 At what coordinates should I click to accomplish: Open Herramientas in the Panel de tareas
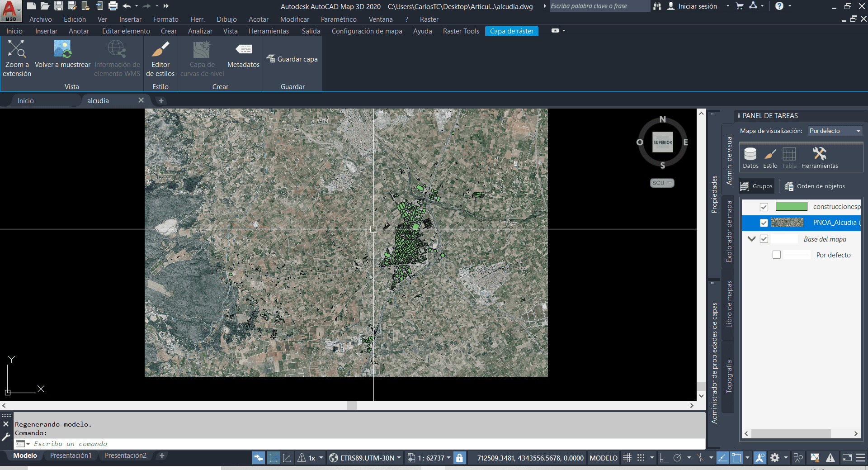pyautogui.click(x=820, y=157)
